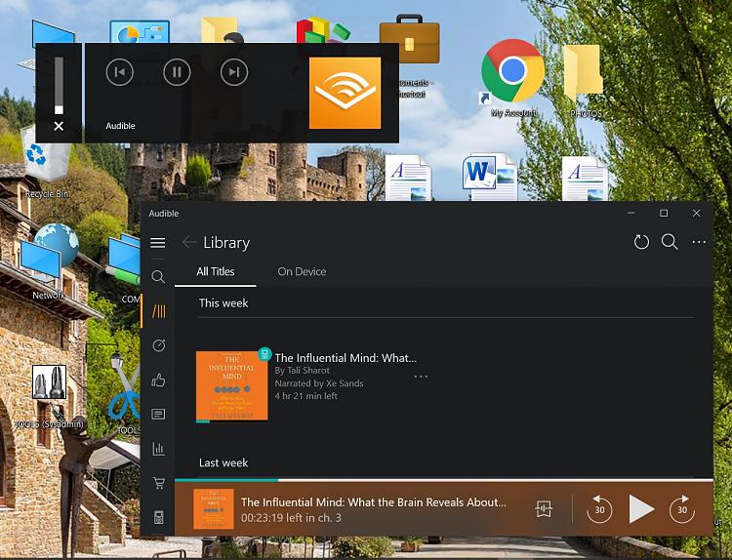
Task: Open options ellipsis for The Influential Mind
Action: (x=421, y=377)
